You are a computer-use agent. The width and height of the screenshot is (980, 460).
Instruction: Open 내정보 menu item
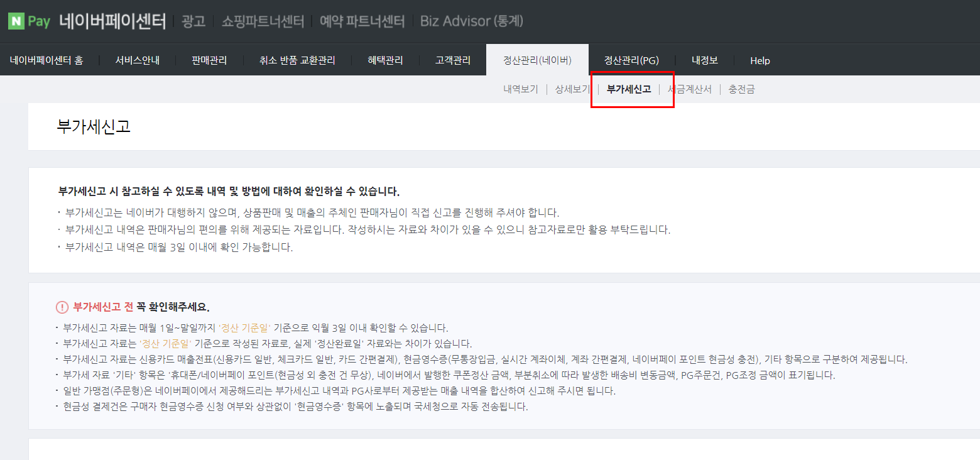pyautogui.click(x=705, y=60)
